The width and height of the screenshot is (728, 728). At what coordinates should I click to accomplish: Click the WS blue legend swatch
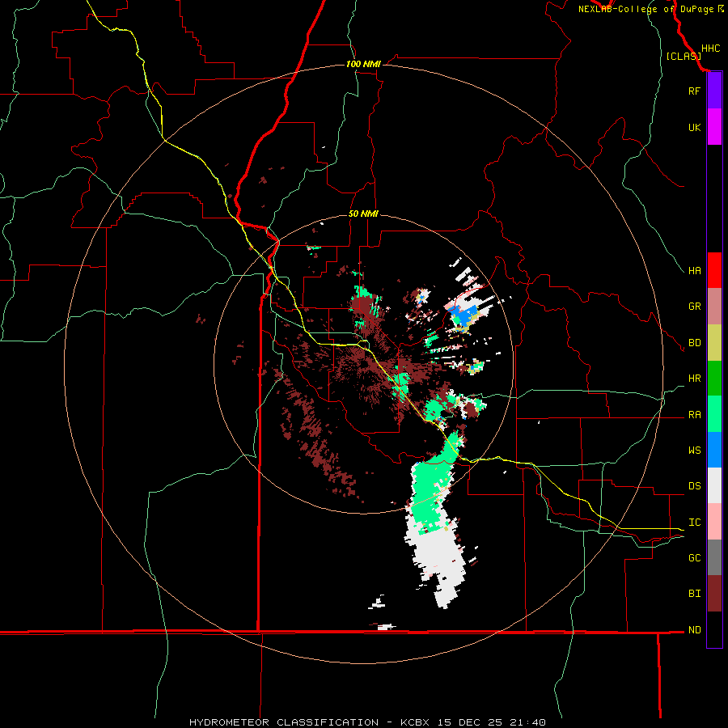[x=714, y=450]
